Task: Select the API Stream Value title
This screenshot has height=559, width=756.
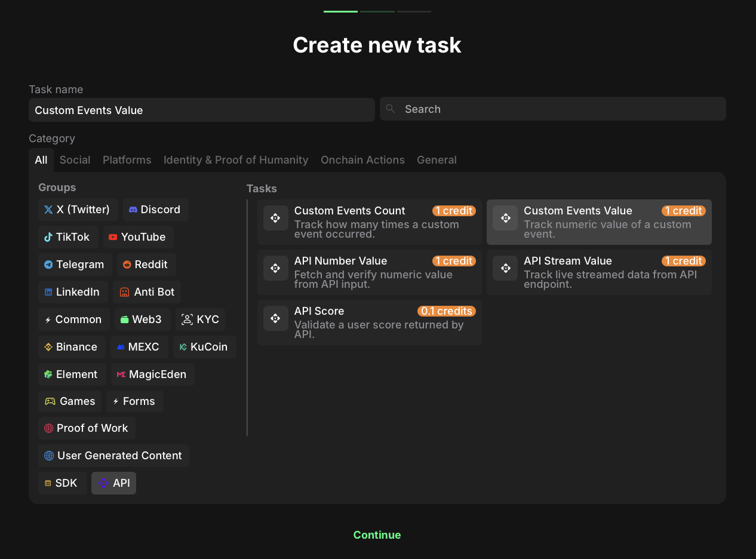Action: click(x=568, y=261)
